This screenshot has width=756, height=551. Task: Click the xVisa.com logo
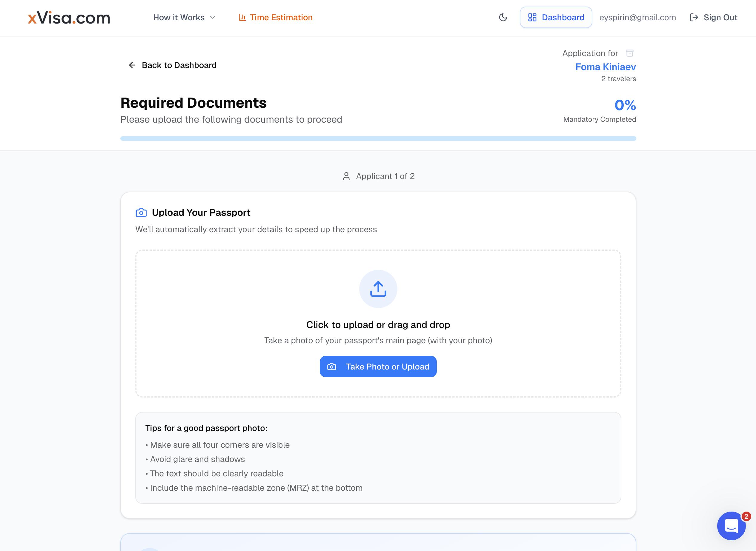(69, 18)
